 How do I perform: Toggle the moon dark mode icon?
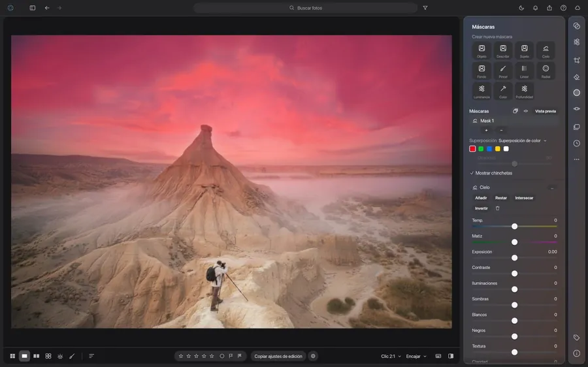pyautogui.click(x=521, y=8)
